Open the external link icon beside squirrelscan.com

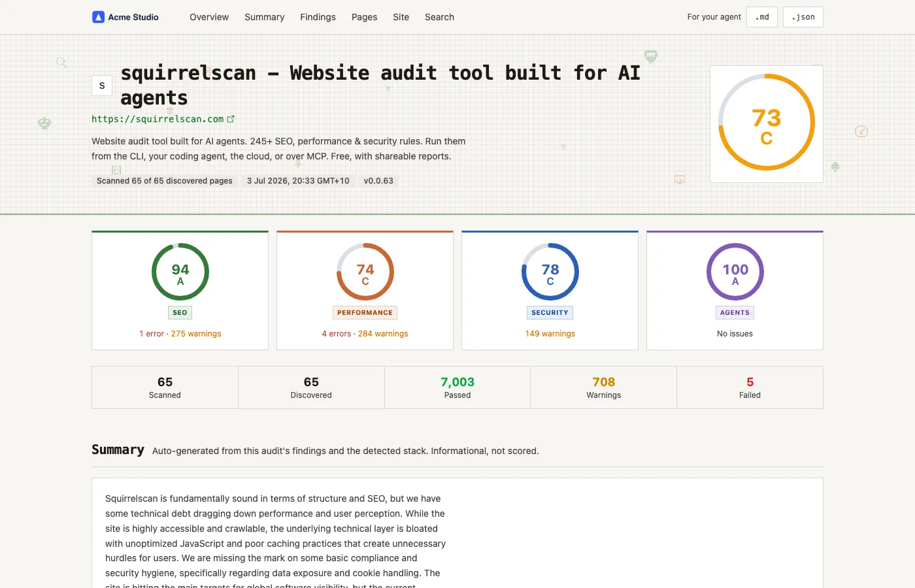231,119
